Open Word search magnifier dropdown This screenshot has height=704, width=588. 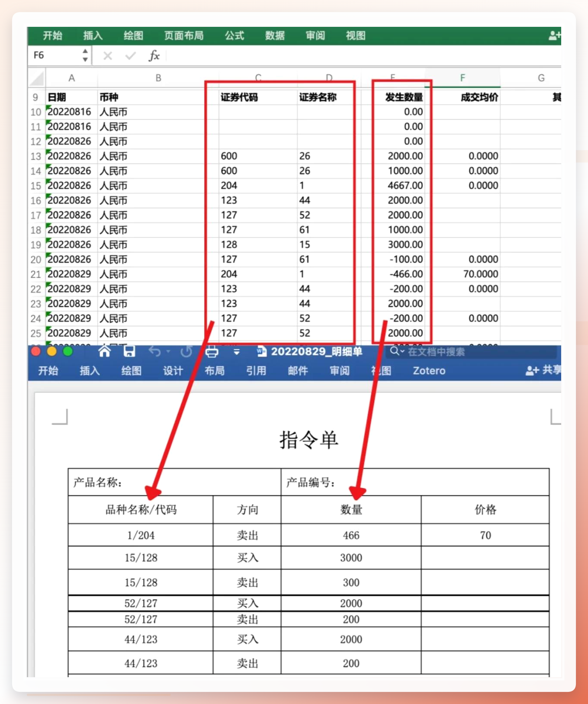(397, 351)
